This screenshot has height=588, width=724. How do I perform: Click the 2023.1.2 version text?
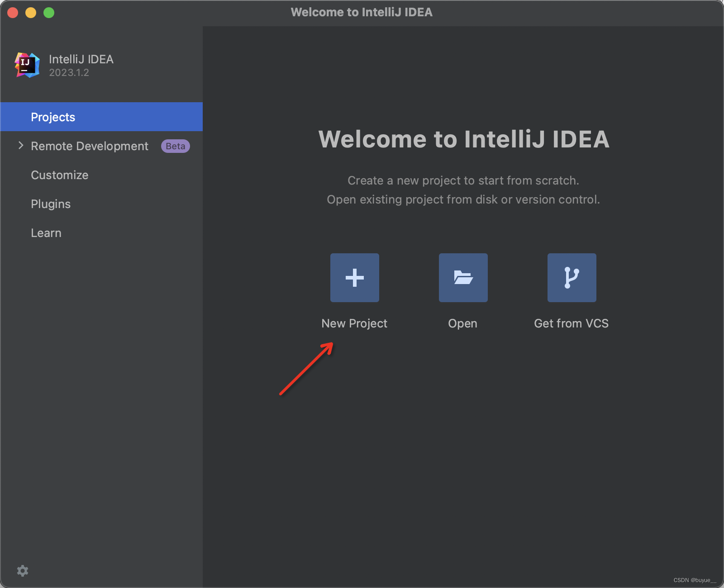[69, 73]
